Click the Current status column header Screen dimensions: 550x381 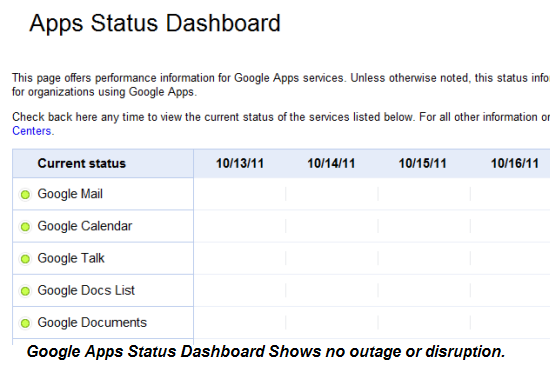[x=82, y=163]
